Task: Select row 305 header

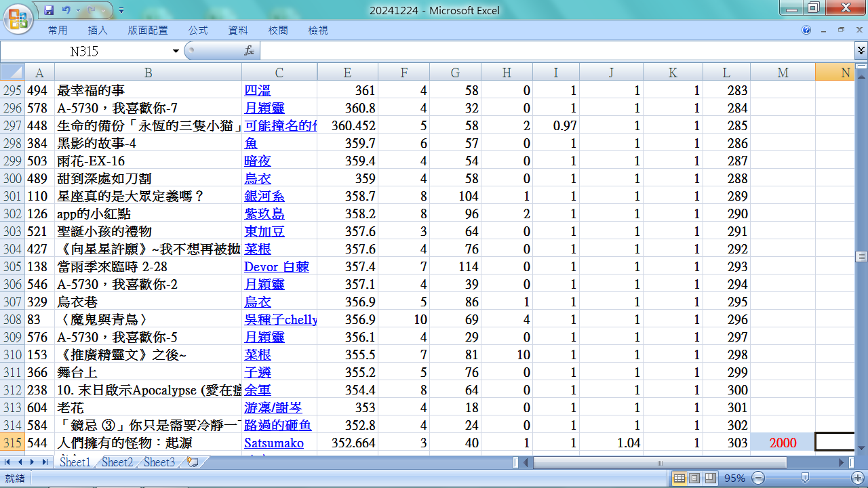Action: click(12, 266)
